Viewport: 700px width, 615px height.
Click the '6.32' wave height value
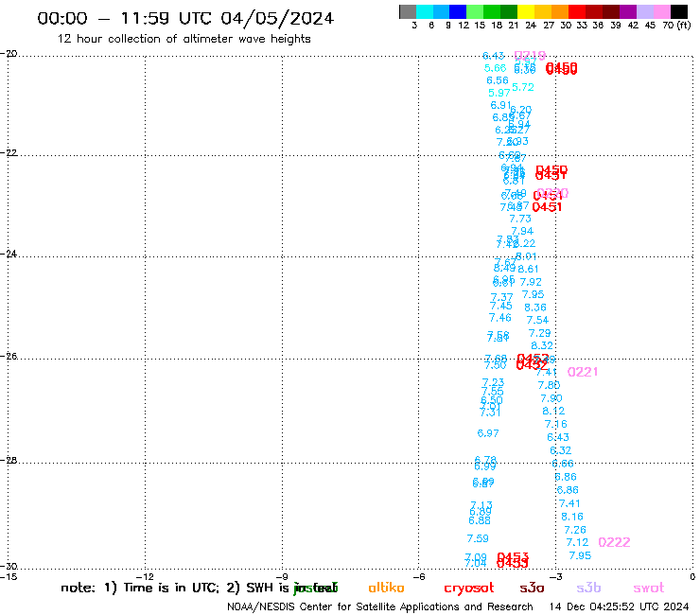[x=561, y=450]
